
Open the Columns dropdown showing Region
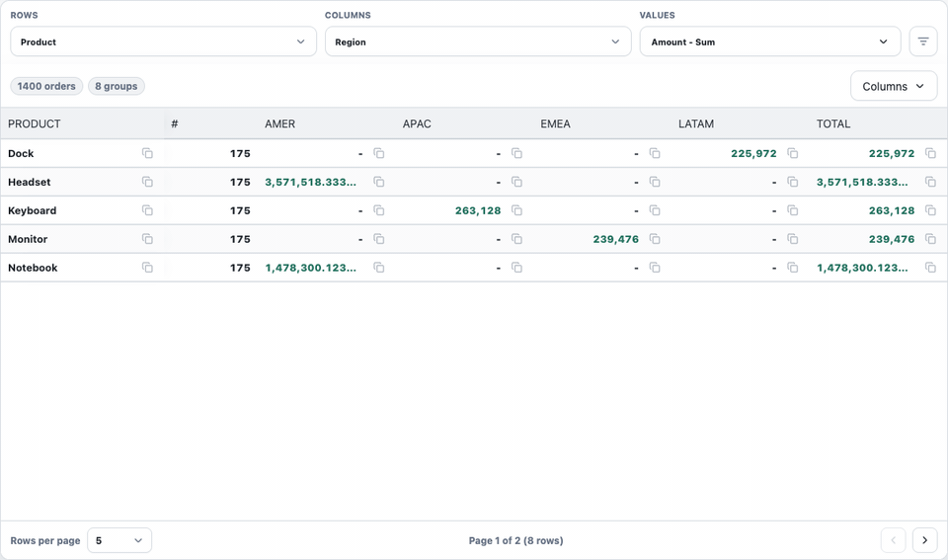click(478, 41)
